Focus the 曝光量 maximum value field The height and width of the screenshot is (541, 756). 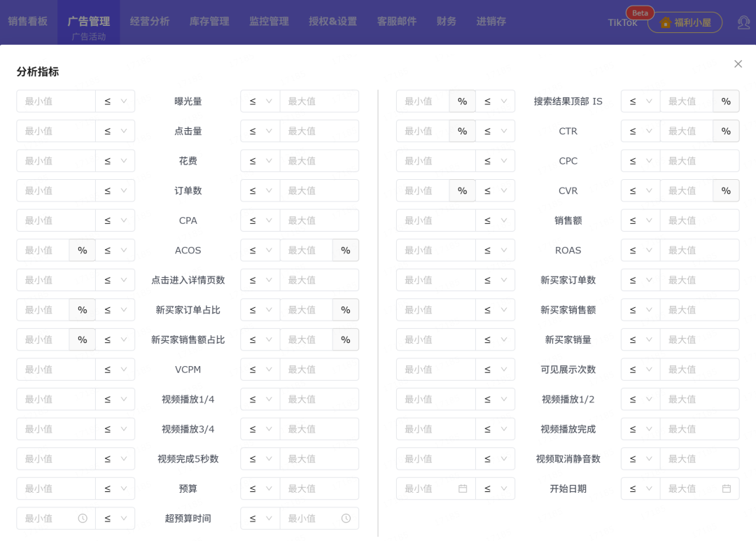[319, 101]
